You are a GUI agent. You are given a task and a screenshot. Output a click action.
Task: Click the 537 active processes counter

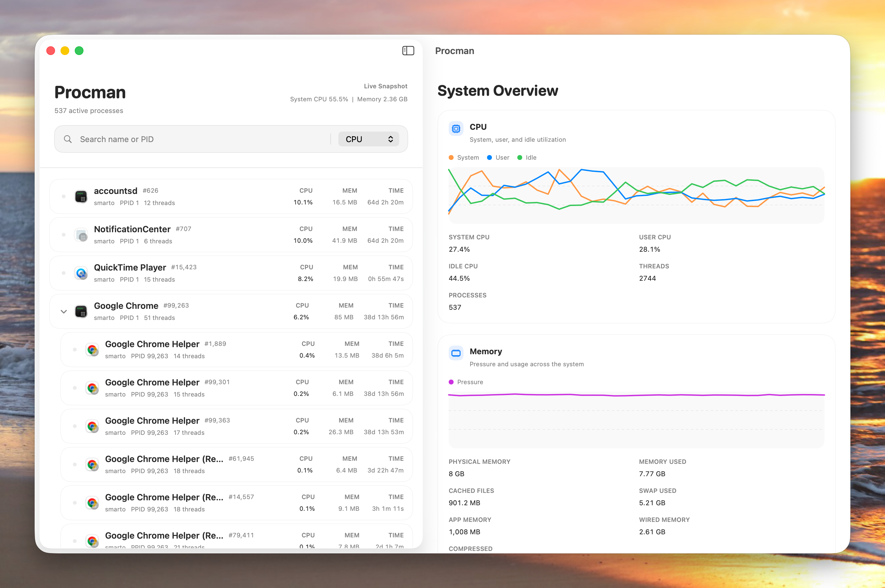pyautogui.click(x=89, y=111)
